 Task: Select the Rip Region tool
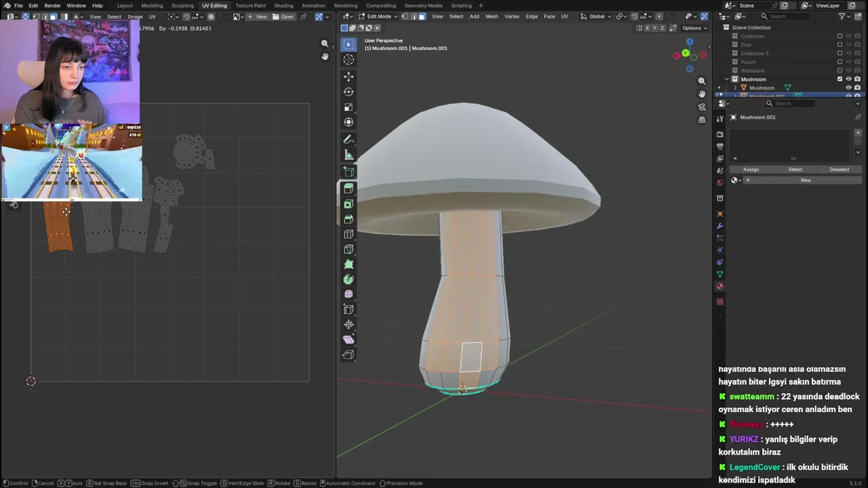click(349, 354)
